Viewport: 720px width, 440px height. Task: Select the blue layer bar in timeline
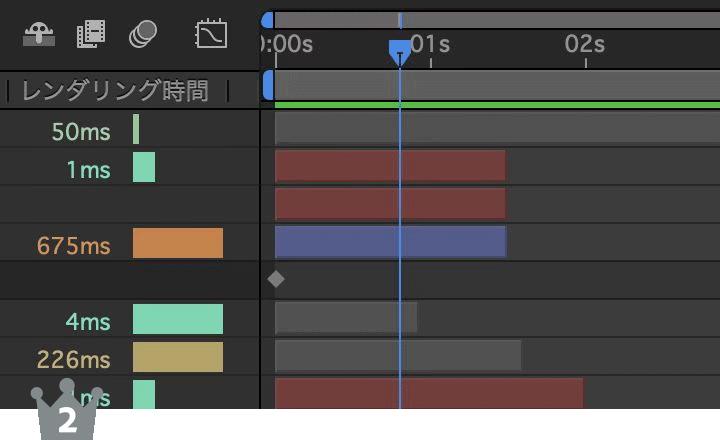(390, 242)
